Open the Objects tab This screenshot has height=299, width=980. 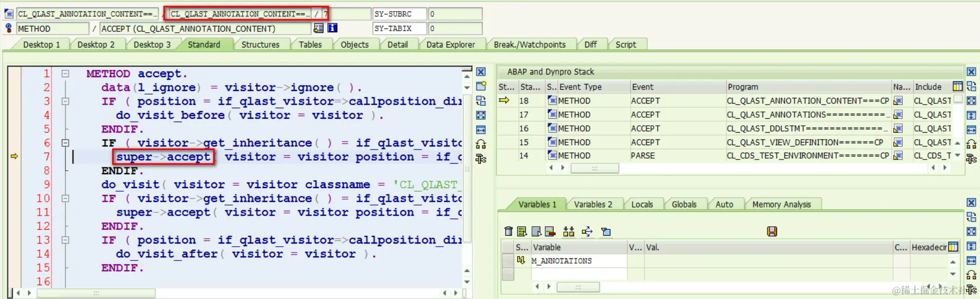coord(354,44)
